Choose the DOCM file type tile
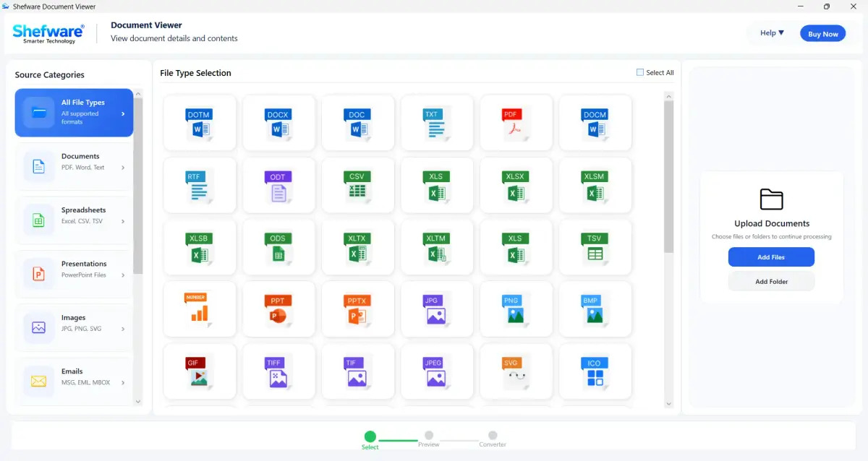Image resolution: width=868 pixels, height=461 pixels. click(x=595, y=124)
